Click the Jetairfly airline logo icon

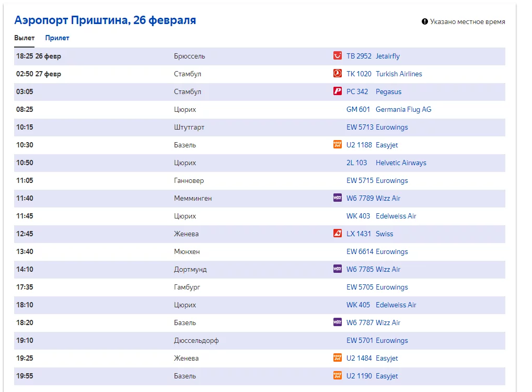[338, 56]
